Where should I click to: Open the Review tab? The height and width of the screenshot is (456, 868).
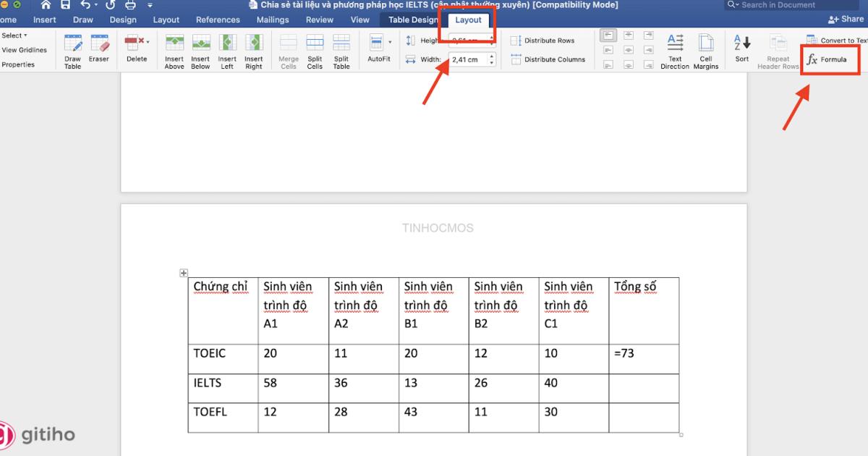click(x=320, y=20)
